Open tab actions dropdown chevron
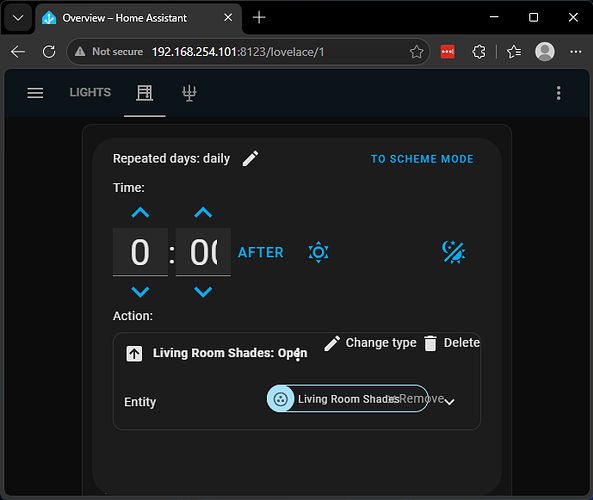This screenshot has height=500, width=593. tap(18, 18)
